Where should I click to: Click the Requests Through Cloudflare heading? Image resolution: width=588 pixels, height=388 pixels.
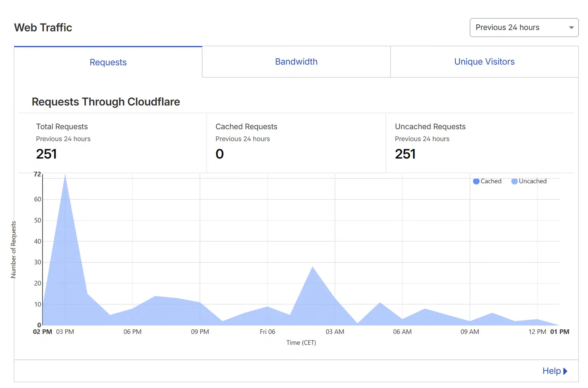(x=106, y=102)
